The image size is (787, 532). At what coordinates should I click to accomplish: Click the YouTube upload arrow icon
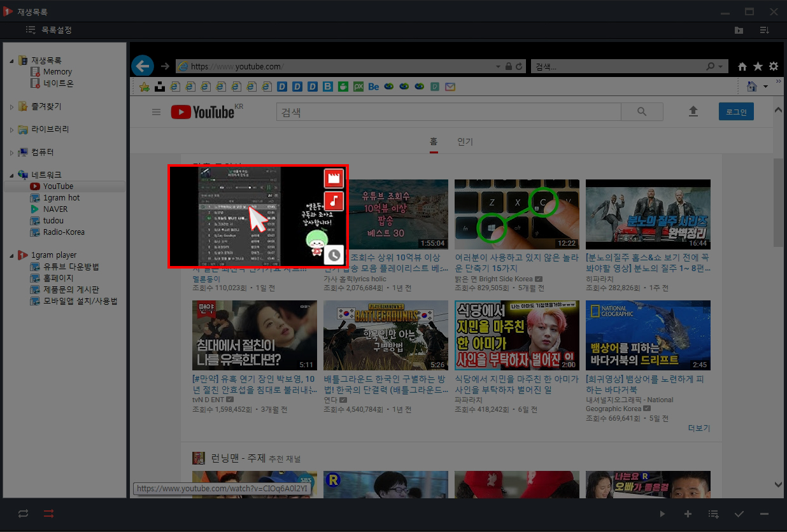tap(693, 111)
